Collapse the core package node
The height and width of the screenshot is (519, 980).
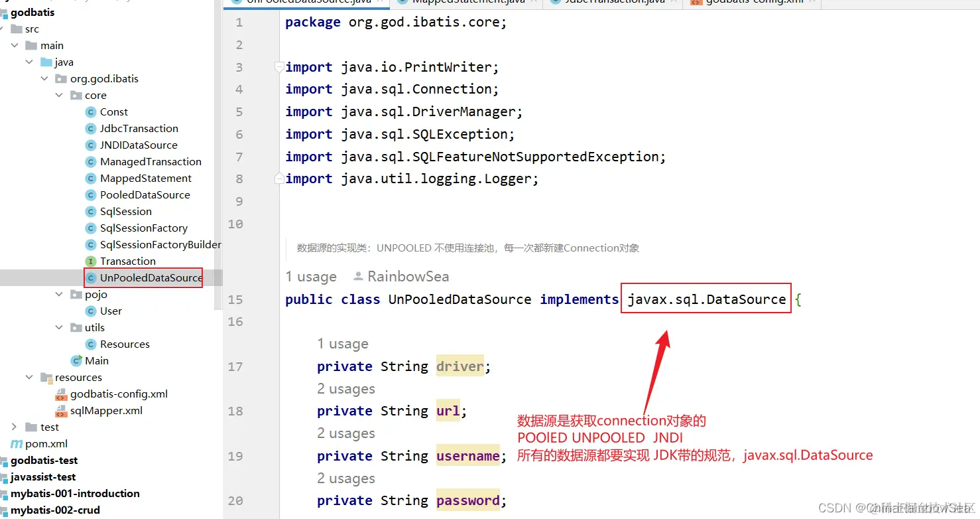pos(60,96)
